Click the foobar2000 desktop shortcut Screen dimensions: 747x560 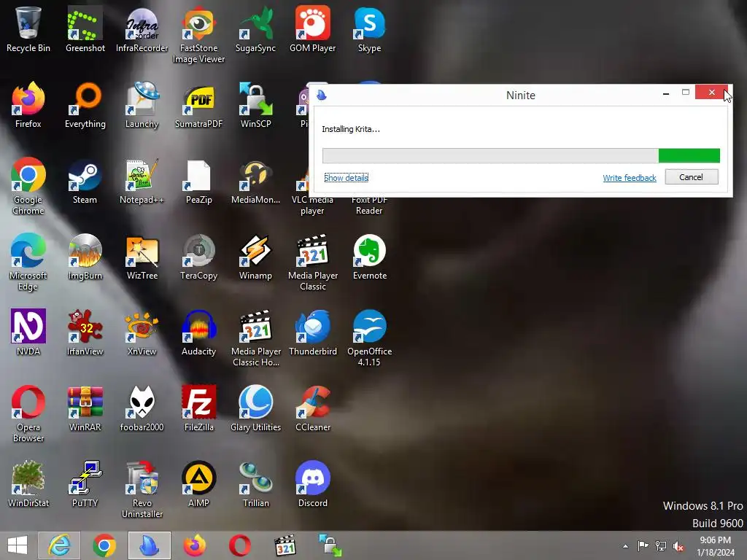(x=142, y=408)
